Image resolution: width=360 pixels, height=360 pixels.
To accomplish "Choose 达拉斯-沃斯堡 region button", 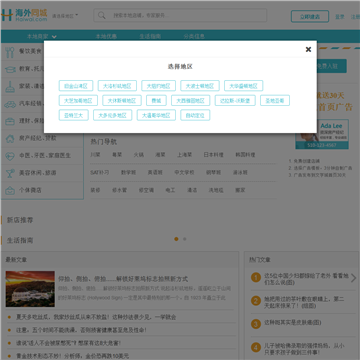I will (x=235, y=100).
